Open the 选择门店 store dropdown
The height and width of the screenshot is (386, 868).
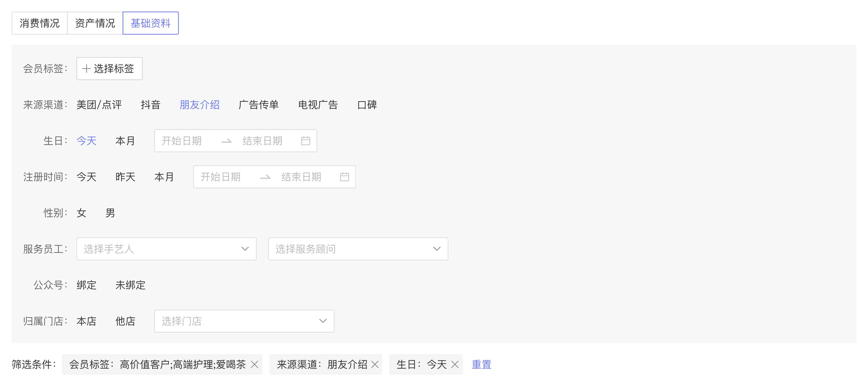pos(244,321)
